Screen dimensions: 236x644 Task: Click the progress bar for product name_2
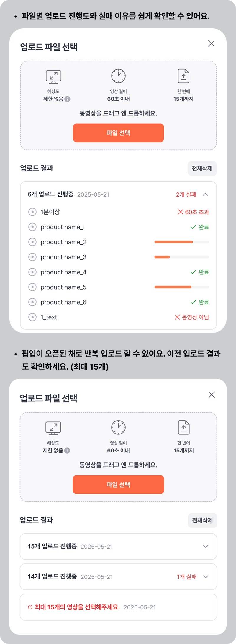[181, 242]
